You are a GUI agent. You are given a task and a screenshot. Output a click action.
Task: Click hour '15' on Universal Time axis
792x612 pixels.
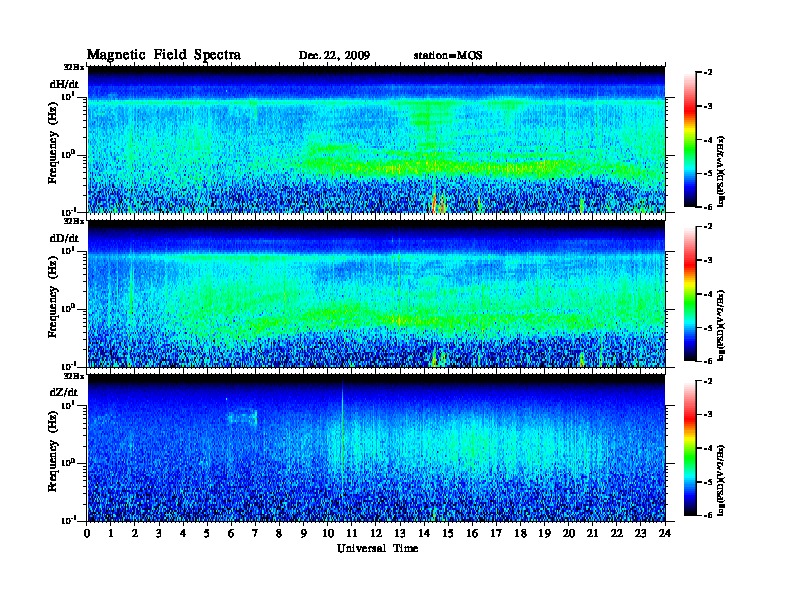click(x=448, y=534)
